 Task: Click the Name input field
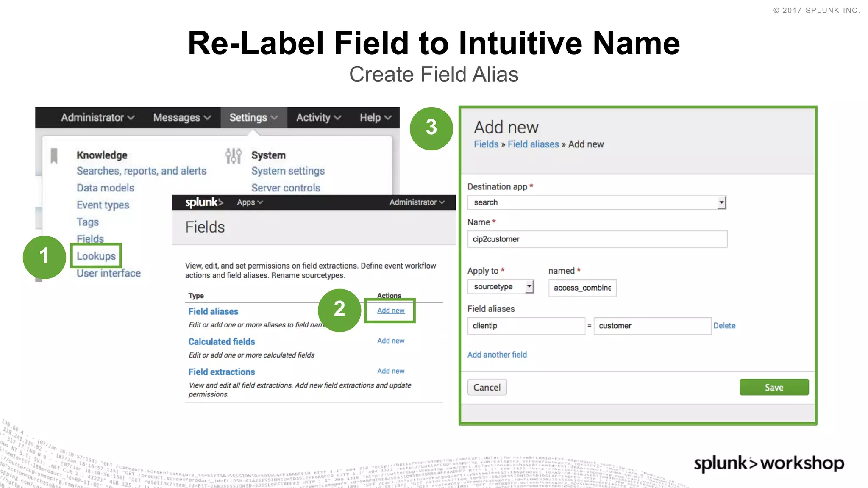(598, 239)
